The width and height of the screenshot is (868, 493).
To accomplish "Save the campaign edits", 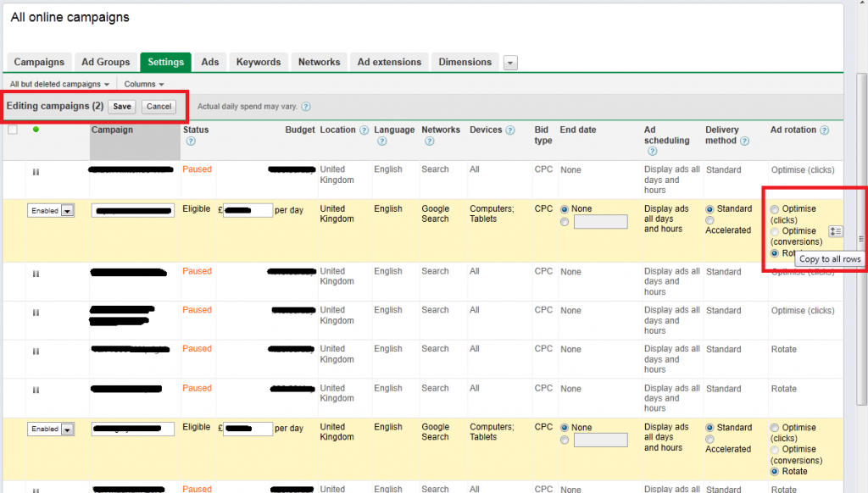I will [x=122, y=107].
